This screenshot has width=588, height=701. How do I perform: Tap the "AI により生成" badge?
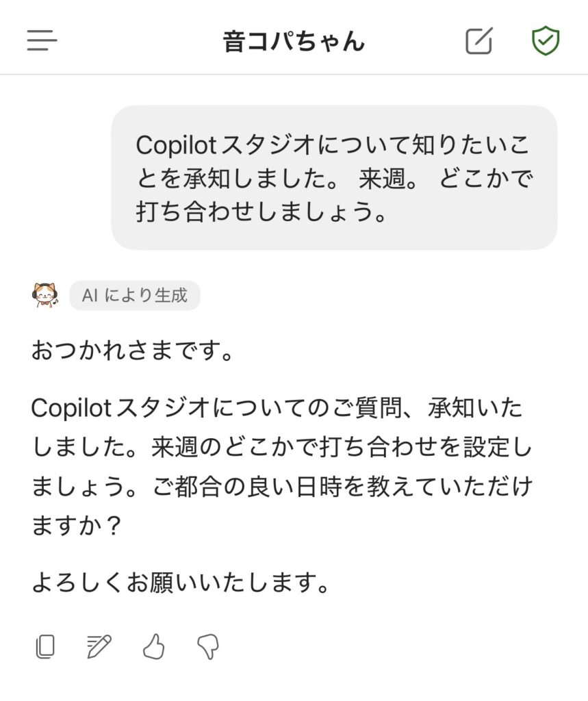point(135,296)
